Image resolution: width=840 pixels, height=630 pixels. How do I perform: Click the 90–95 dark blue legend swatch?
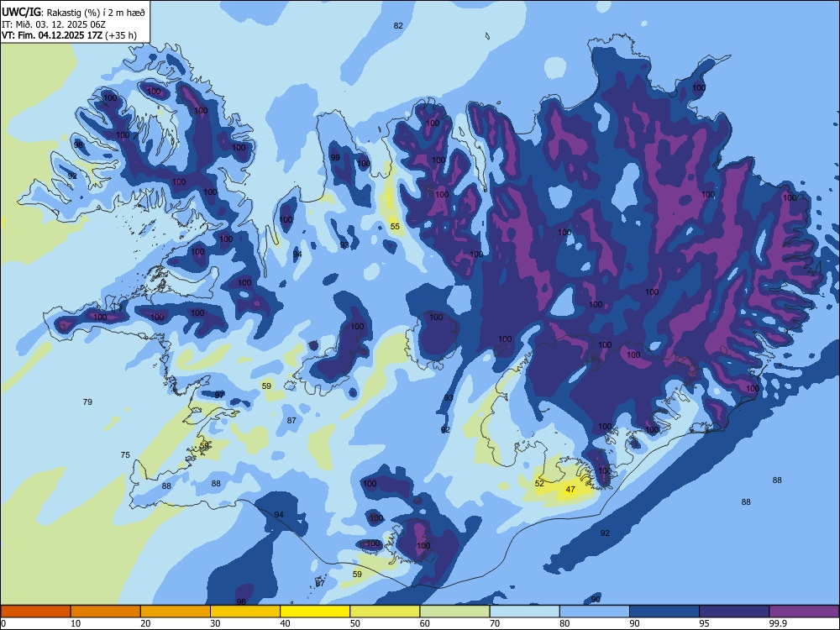664,612
